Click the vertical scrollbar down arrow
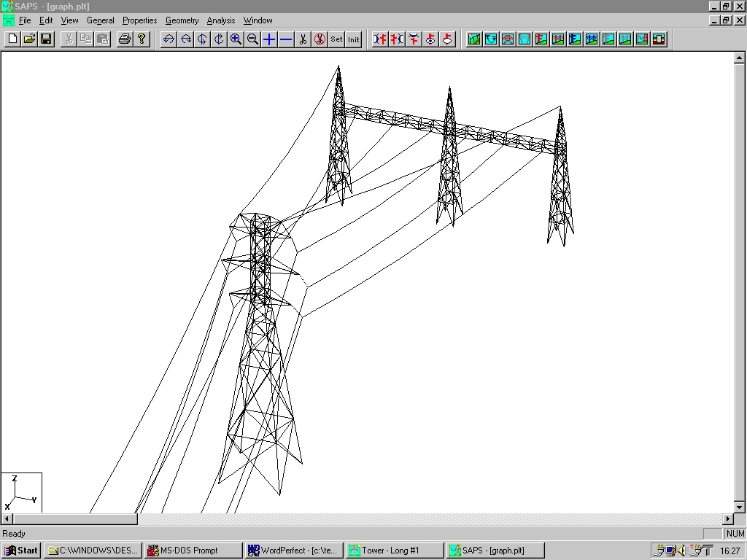This screenshot has width=747, height=560. tap(739, 507)
